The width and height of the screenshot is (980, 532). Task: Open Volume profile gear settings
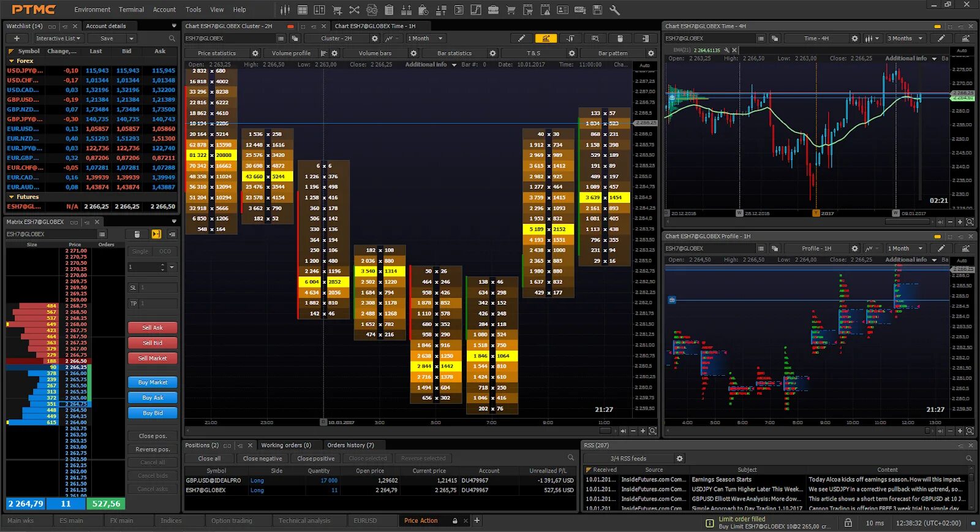[x=334, y=53]
